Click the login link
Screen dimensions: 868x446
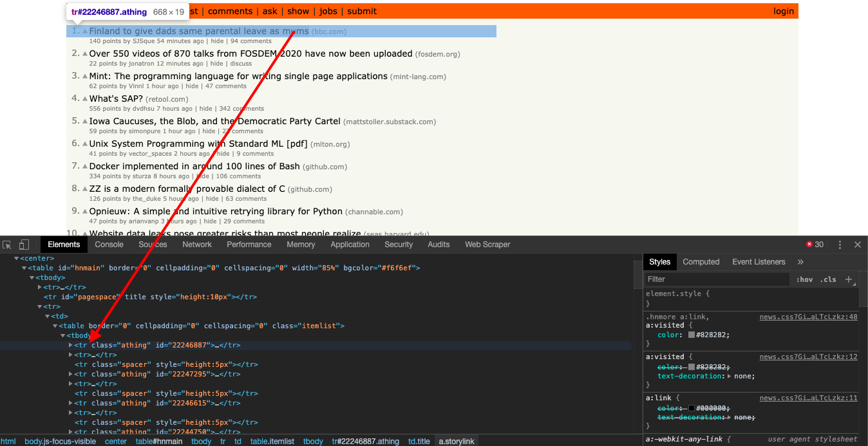point(784,11)
